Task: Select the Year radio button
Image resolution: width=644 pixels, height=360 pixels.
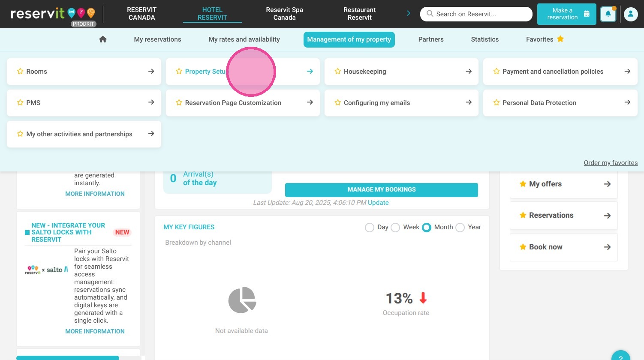Action: (460, 228)
